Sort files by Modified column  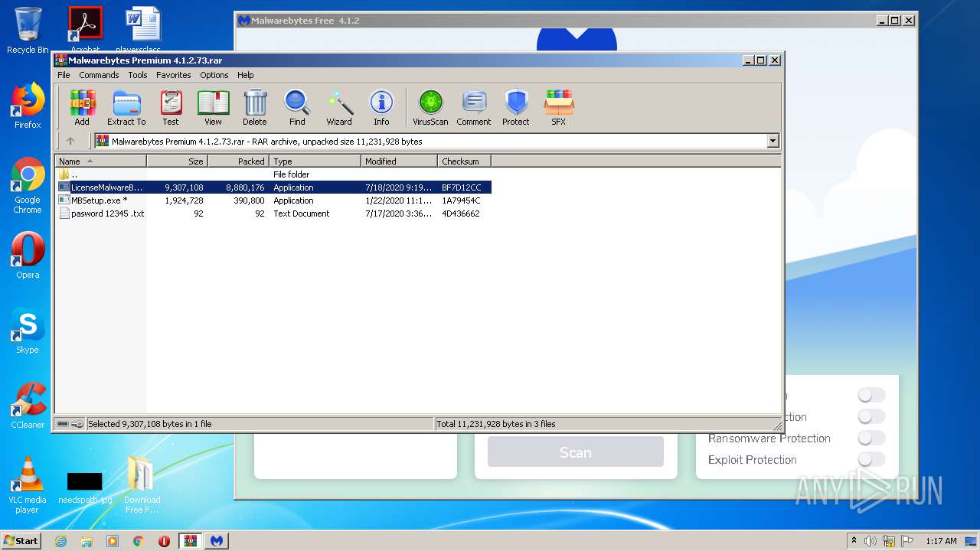tap(399, 161)
